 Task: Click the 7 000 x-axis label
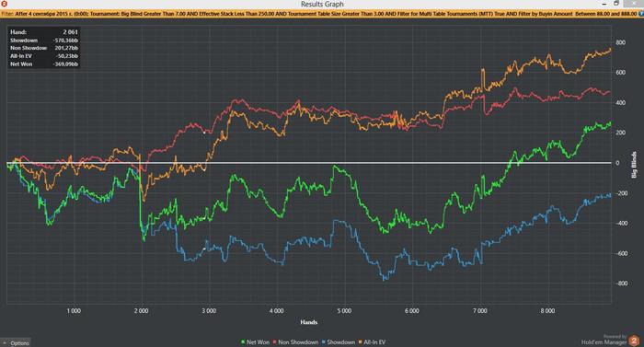479,311
